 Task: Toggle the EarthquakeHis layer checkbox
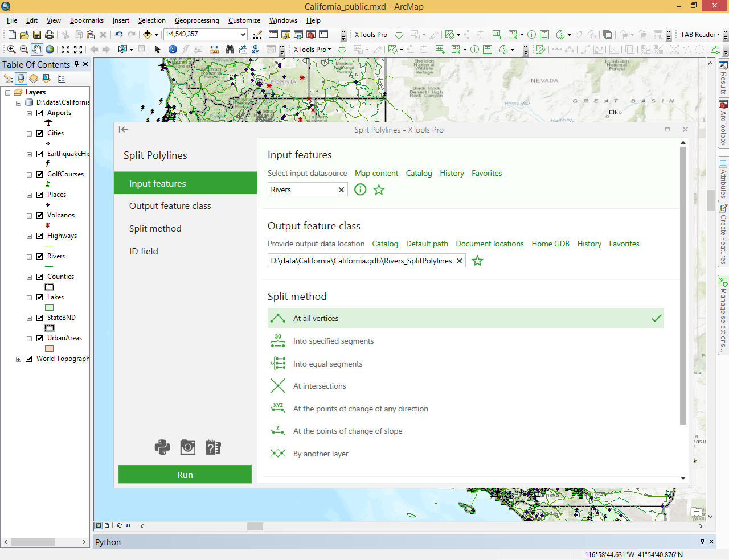(x=39, y=154)
